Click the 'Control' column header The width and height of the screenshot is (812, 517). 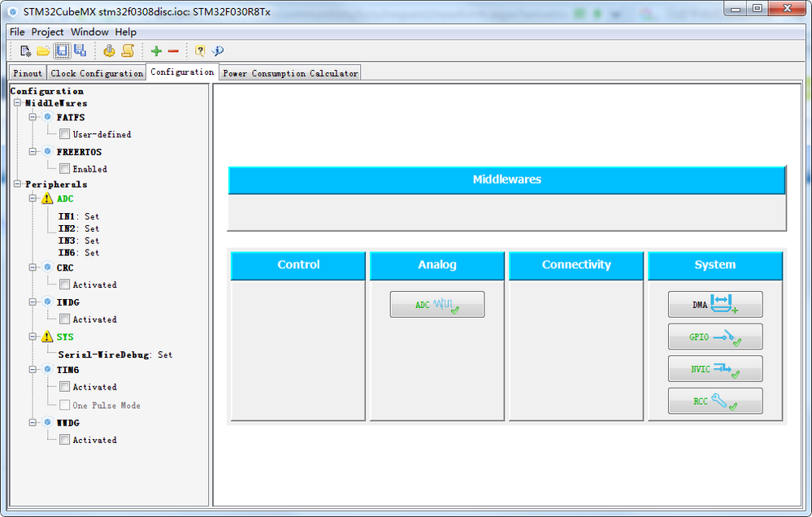[298, 265]
